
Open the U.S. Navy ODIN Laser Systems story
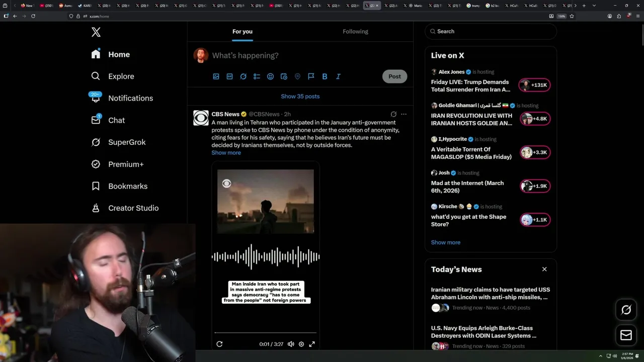point(484,332)
